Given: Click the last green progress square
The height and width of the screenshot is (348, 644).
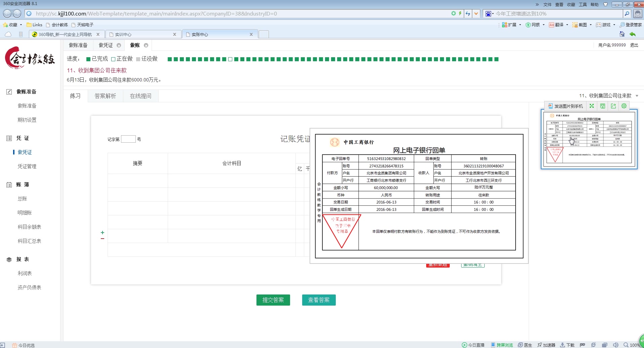Looking at the screenshot, I should coord(496,59).
